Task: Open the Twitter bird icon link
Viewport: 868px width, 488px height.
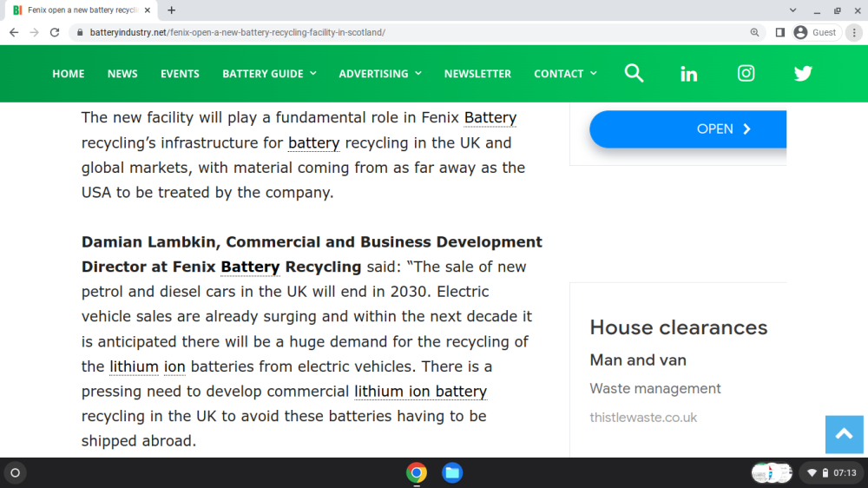Action: click(x=803, y=73)
